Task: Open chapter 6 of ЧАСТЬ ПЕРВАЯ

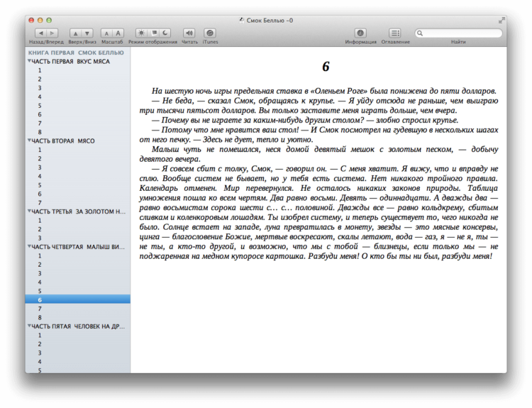Action: (40, 114)
